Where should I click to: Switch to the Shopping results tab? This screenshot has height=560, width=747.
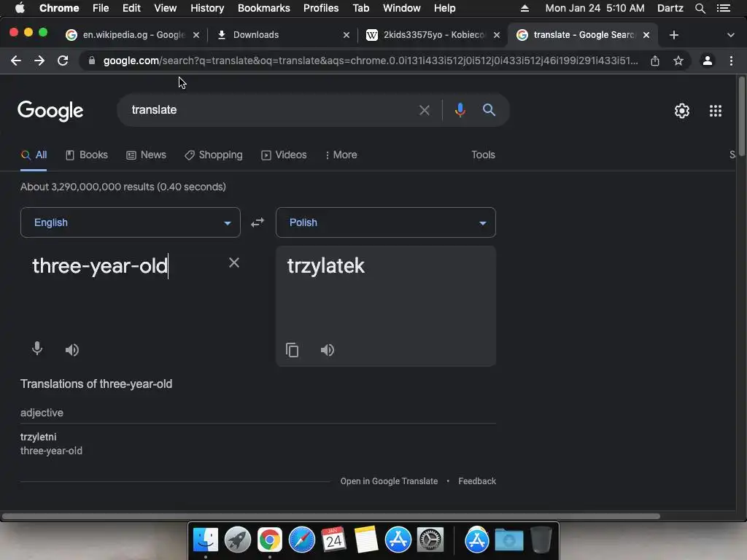[214, 155]
